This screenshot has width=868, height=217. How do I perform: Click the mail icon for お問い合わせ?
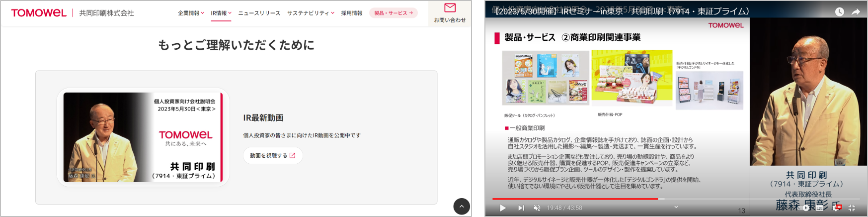pos(450,7)
